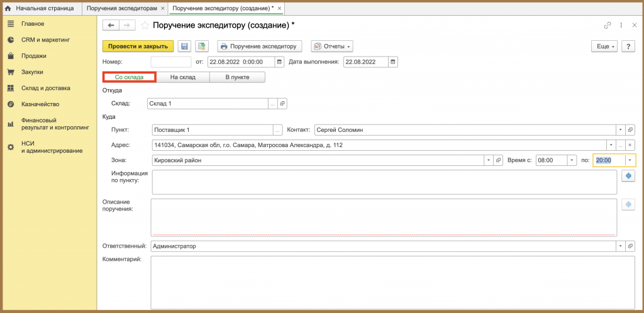Click the post document icon beside save
Image resolution: width=644 pixels, height=313 pixels.
[202, 47]
